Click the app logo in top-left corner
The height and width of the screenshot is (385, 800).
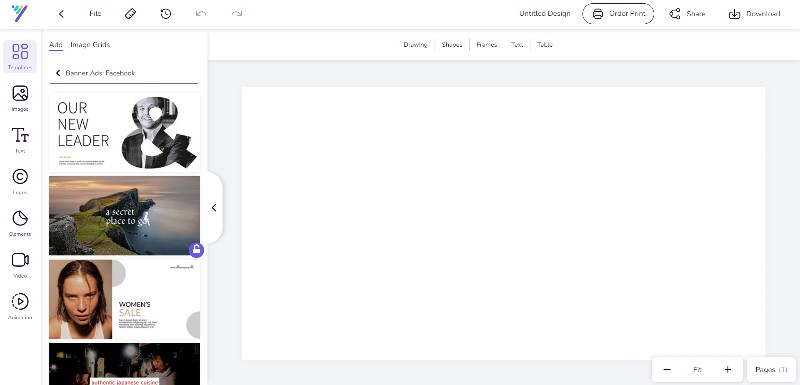tap(19, 13)
